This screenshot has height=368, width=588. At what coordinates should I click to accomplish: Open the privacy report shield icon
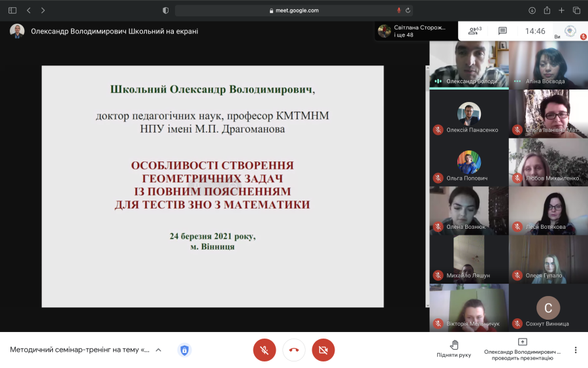pyautogui.click(x=165, y=10)
